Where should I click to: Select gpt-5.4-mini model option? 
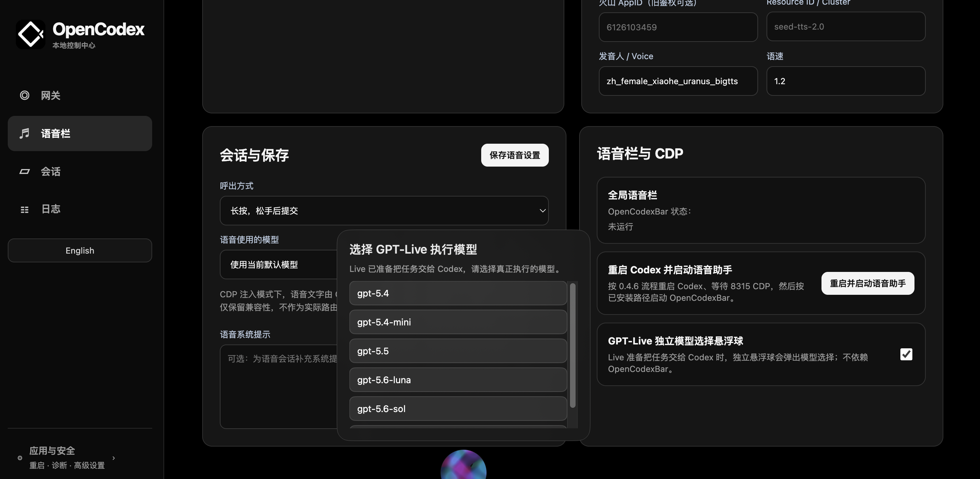point(458,322)
